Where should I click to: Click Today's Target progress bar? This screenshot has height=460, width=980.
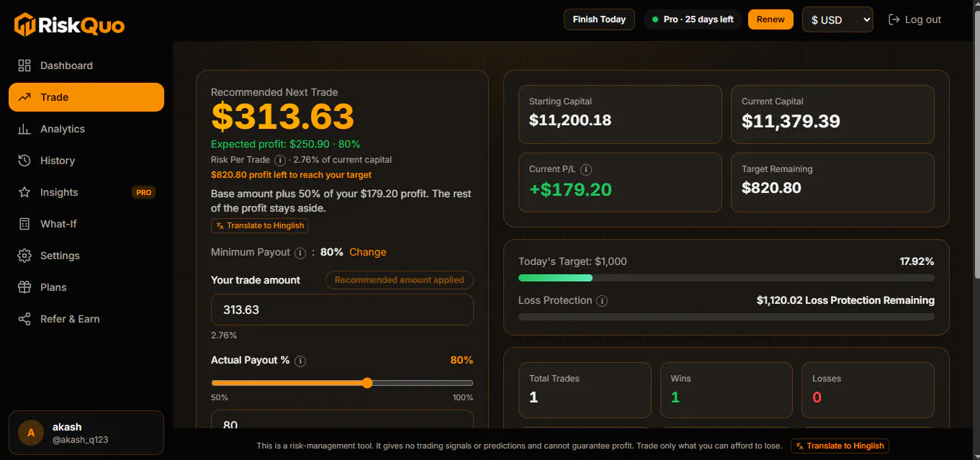click(727, 278)
